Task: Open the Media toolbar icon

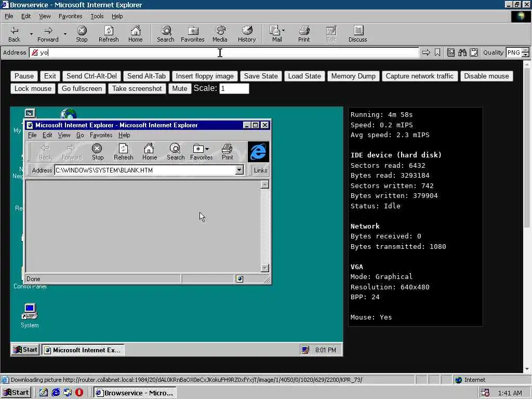Action: pyautogui.click(x=220, y=34)
